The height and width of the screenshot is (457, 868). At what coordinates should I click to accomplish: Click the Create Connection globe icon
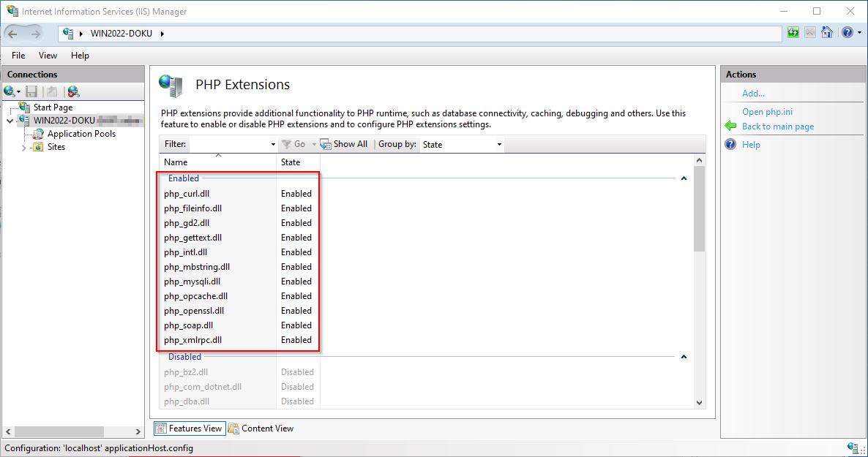pos(10,91)
